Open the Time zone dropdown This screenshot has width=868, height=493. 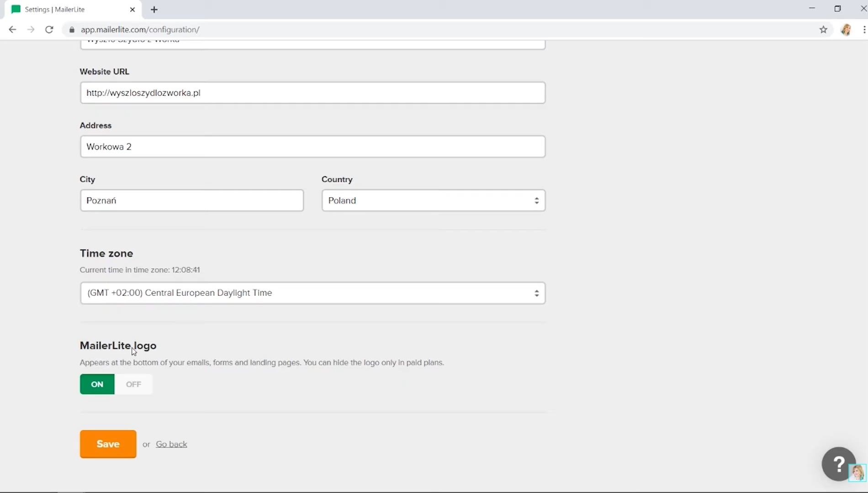tap(312, 293)
